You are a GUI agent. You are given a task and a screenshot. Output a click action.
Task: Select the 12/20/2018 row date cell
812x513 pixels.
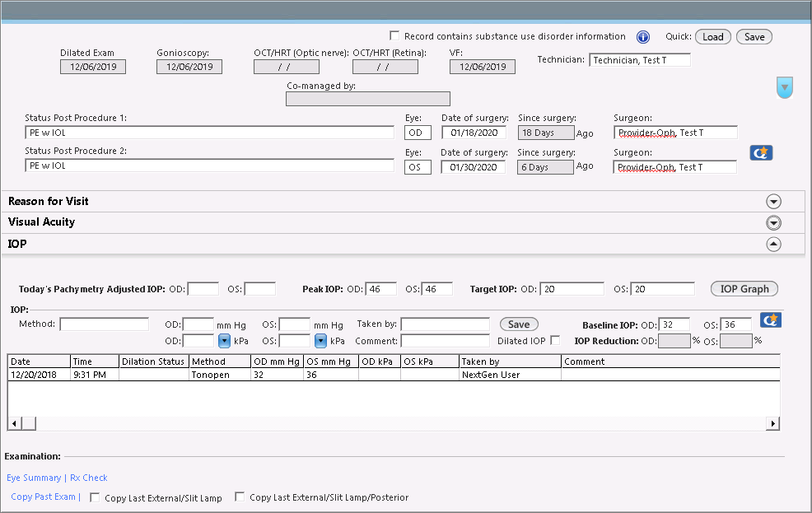click(39, 375)
